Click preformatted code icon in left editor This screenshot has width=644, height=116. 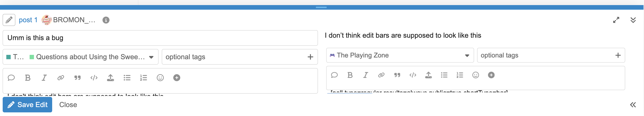pyautogui.click(x=94, y=78)
